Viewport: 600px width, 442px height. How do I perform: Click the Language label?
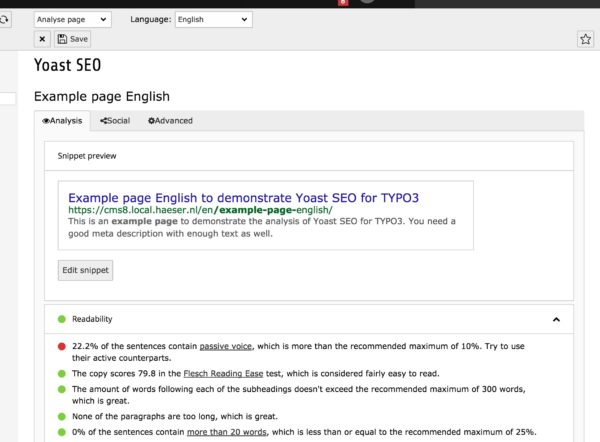click(151, 20)
